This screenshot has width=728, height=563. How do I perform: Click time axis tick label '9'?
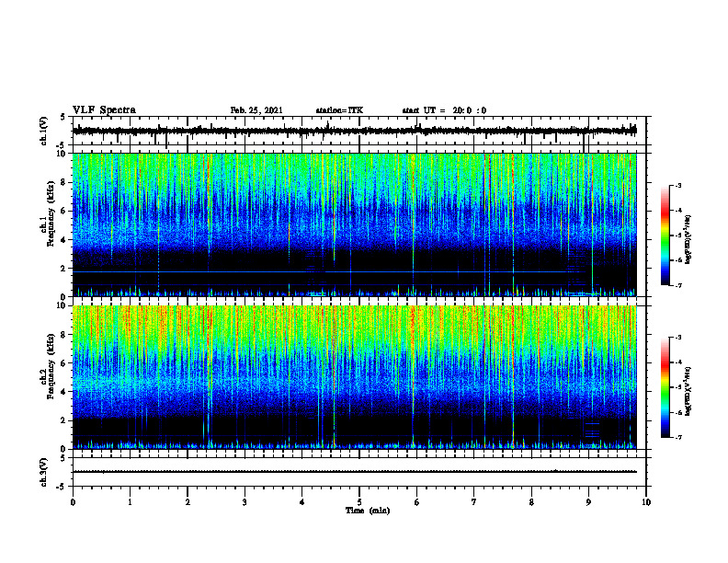pyautogui.click(x=588, y=502)
